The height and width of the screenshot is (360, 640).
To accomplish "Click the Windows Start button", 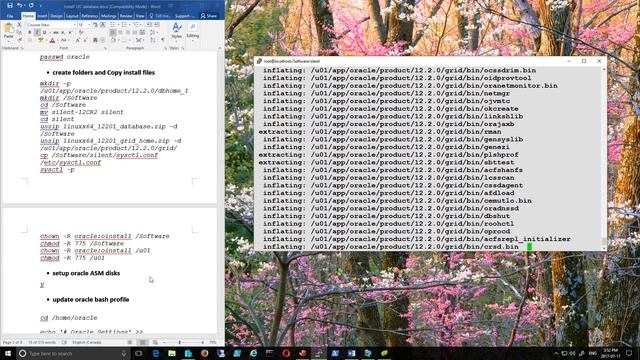I will [x=8, y=353].
